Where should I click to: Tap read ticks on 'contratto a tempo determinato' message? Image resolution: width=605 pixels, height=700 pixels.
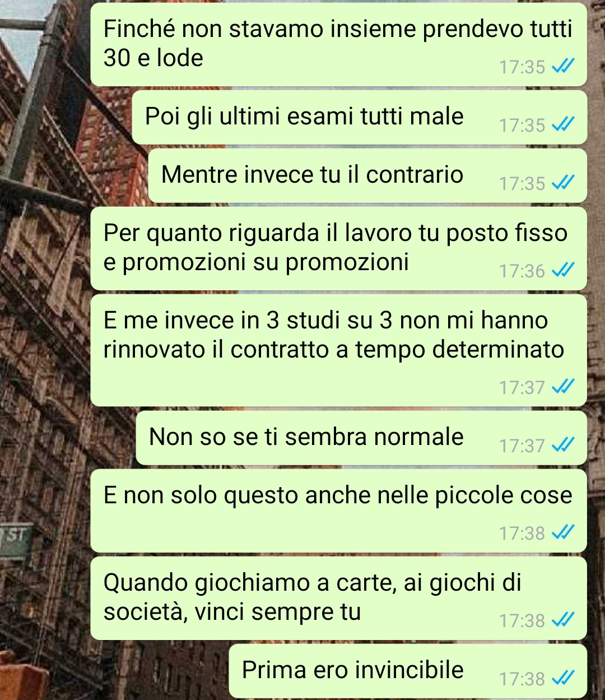point(563,387)
